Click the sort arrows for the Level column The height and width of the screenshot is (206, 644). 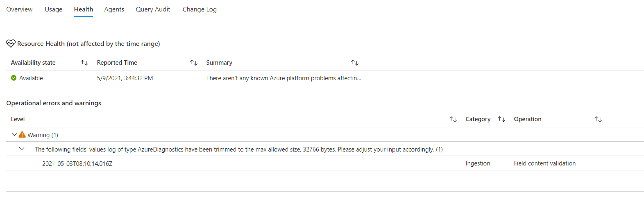tap(453, 119)
